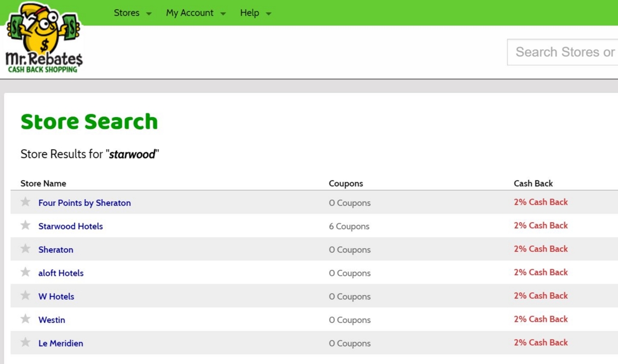Click 2% Cash Back for aloft Hotels
This screenshot has width=618, height=364.
coord(541,272)
